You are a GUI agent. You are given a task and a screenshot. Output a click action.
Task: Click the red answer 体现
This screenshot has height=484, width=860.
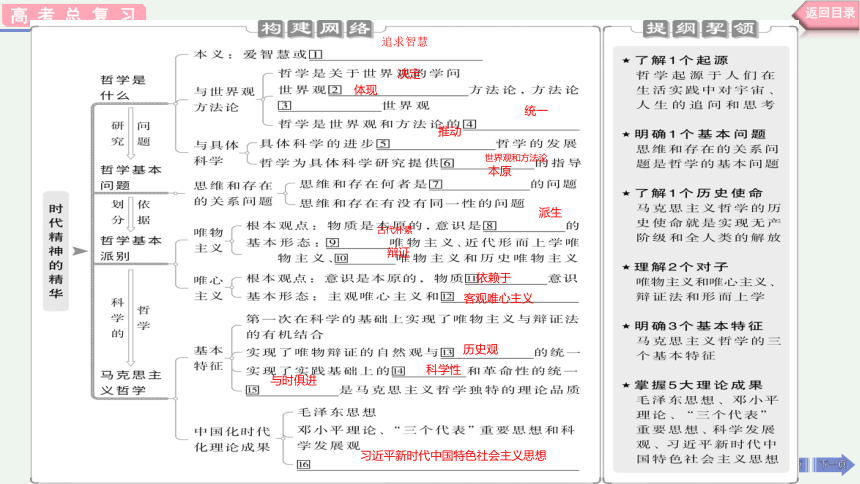pos(365,90)
